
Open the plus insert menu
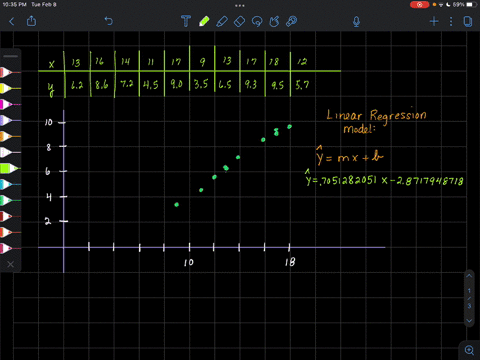click(x=434, y=22)
